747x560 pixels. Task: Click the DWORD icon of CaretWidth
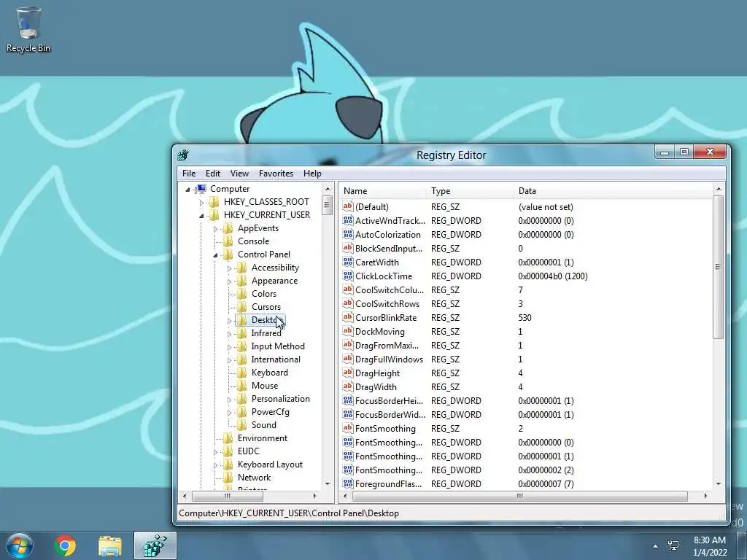348,262
